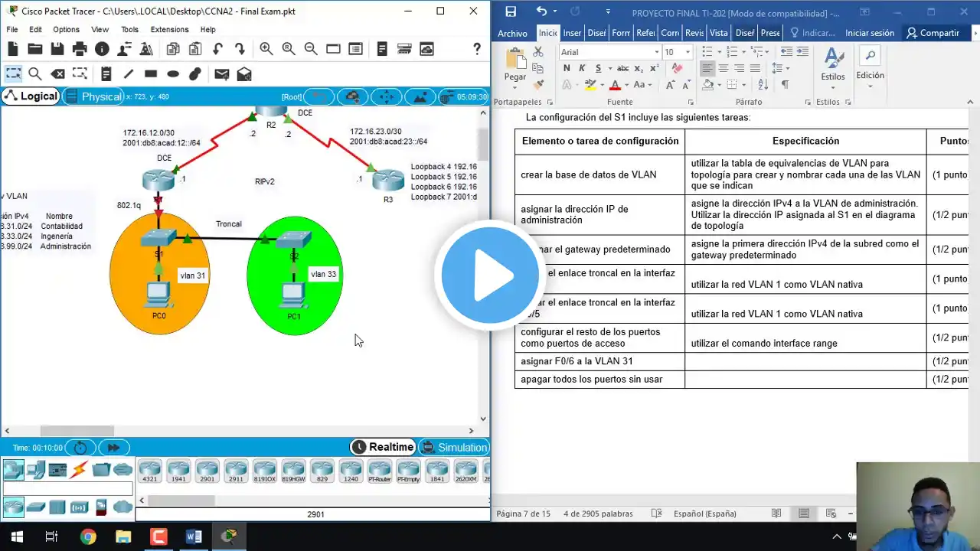Screen dimensions: 980x551
Task: Toggle subscript in Word ribbon
Action: (x=639, y=69)
